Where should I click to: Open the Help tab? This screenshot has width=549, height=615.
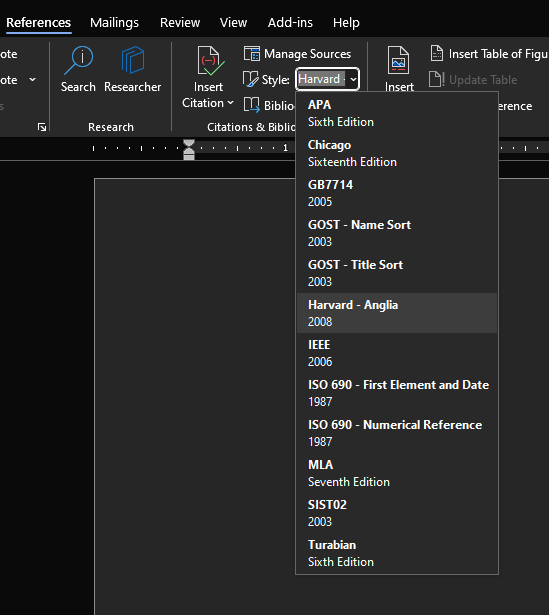[346, 23]
